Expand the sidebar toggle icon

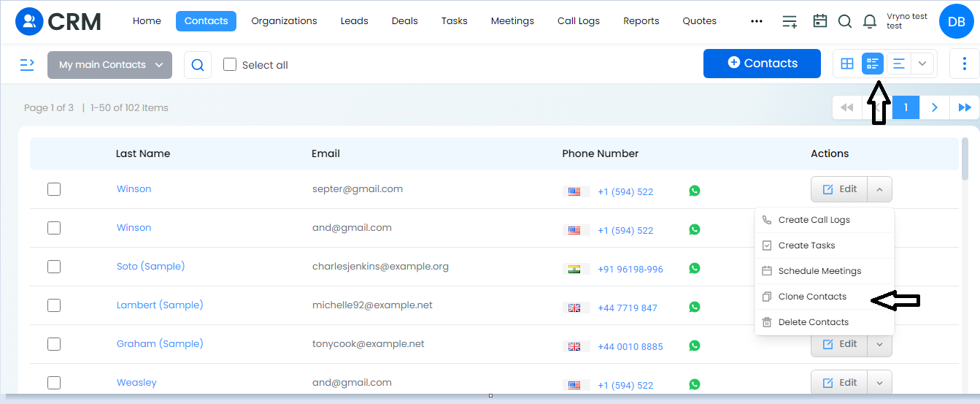tap(27, 64)
